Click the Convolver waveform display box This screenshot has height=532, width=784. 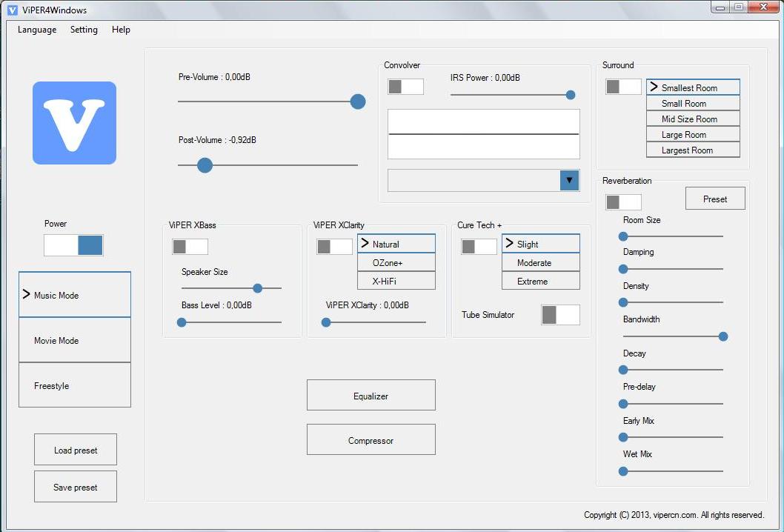point(483,134)
